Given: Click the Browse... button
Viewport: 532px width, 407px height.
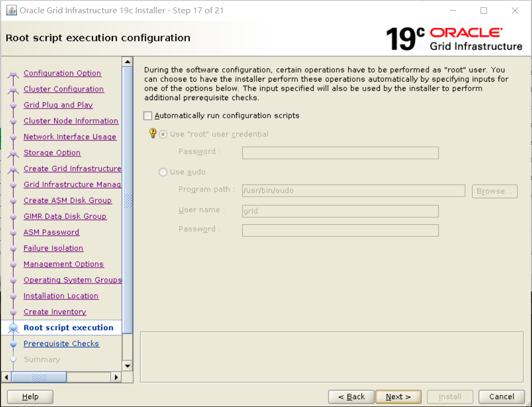Looking at the screenshot, I should [x=495, y=191].
